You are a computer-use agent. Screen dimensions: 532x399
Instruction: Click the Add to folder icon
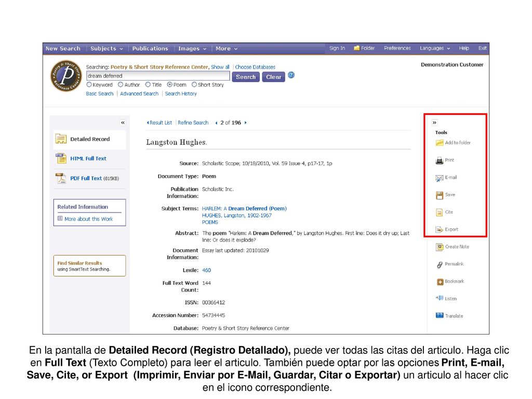pos(440,143)
